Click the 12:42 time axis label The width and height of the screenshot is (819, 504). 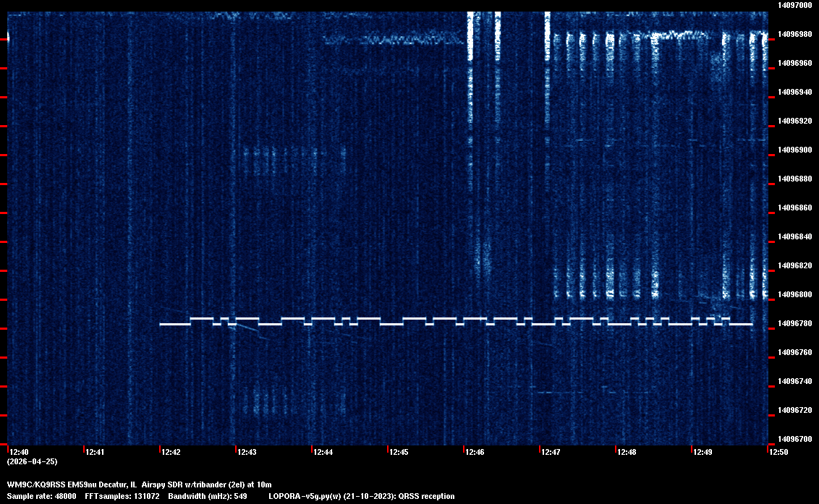point(171,452)
